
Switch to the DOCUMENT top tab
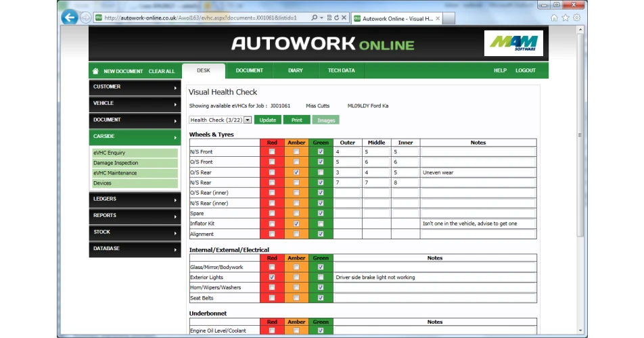click(250, 70)
